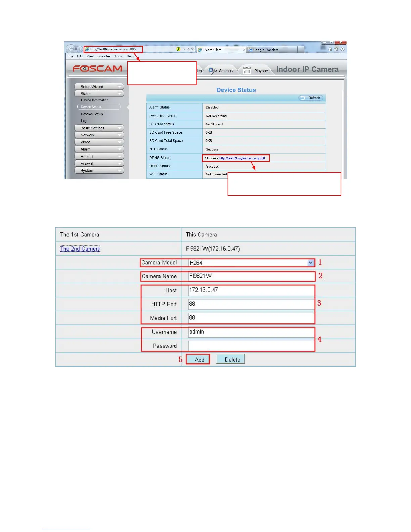Click the Refresh button in Device Status
The width and height of the screenshot is (411, 532).
311,98
